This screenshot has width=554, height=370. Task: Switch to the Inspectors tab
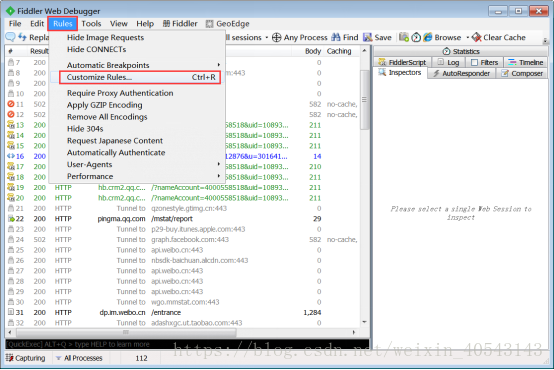400,72
